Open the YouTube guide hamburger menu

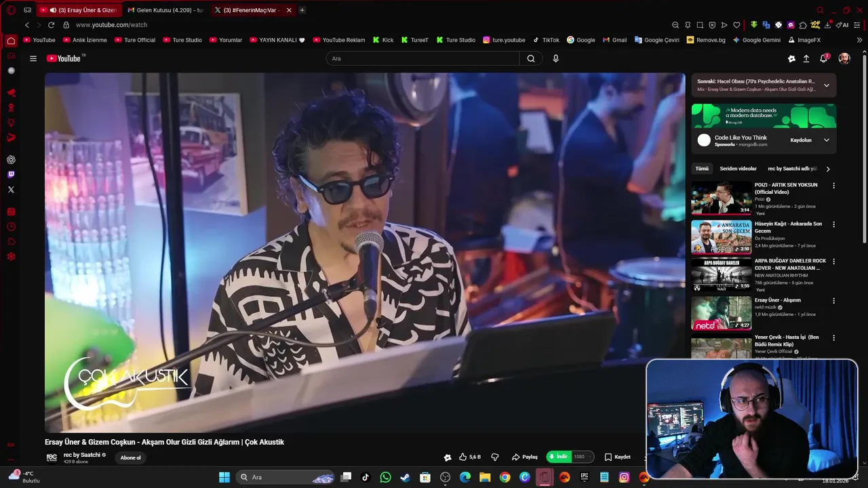click(33, 58)
